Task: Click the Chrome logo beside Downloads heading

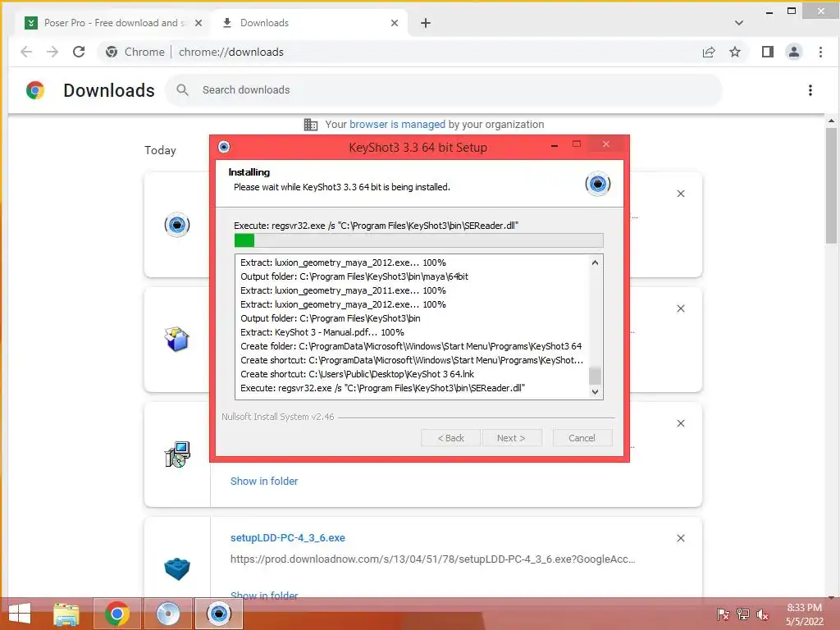Action: (x=35, y=90)
